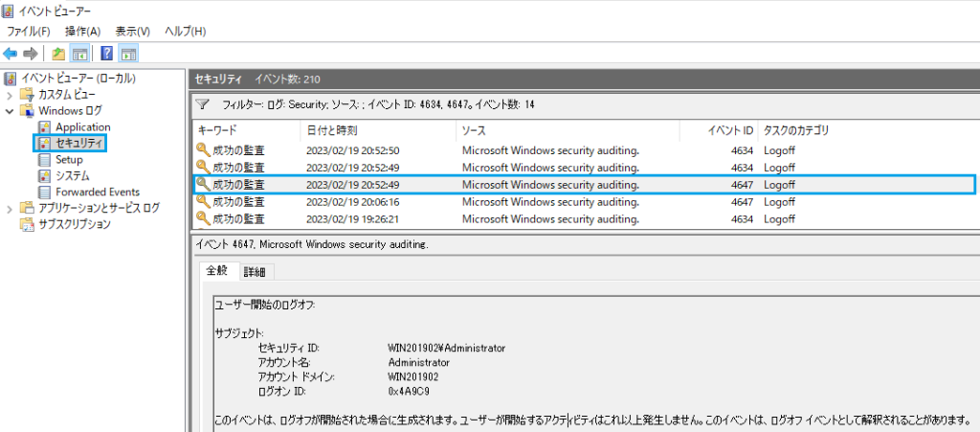This screenshot has height=432, width=980.
Task: Open the システム log
Action: click(72, 175)
